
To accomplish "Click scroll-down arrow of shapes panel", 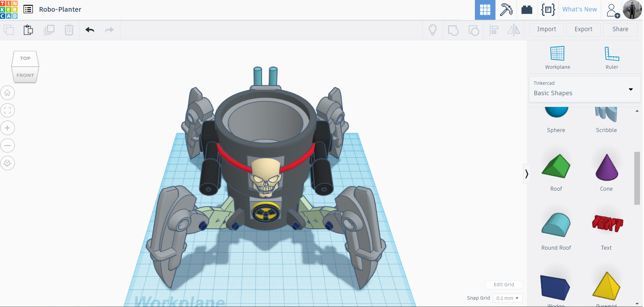I will pos(637,304).
